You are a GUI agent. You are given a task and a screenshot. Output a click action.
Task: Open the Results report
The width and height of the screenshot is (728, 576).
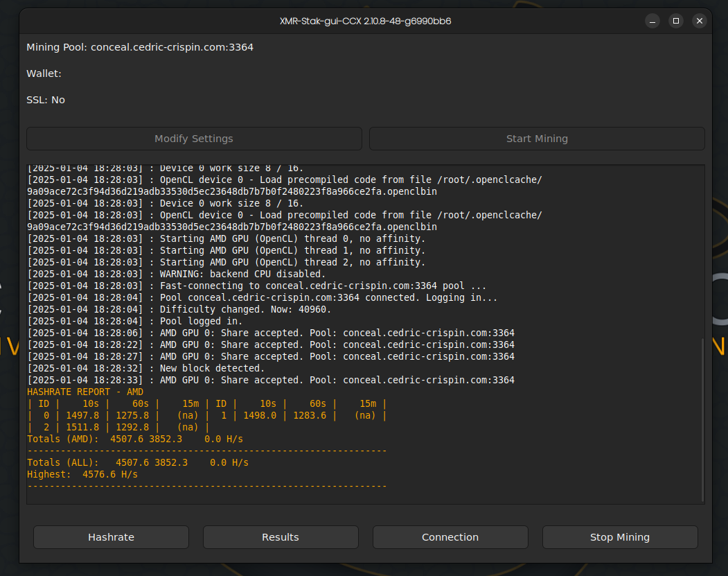(281, 537)
